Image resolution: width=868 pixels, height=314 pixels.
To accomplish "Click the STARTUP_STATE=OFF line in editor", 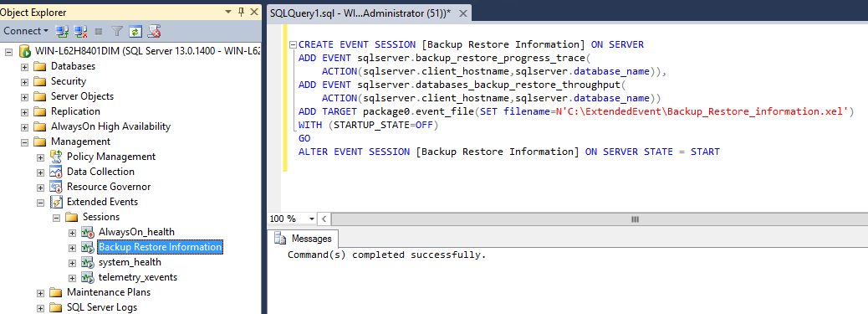I will 368,125.
